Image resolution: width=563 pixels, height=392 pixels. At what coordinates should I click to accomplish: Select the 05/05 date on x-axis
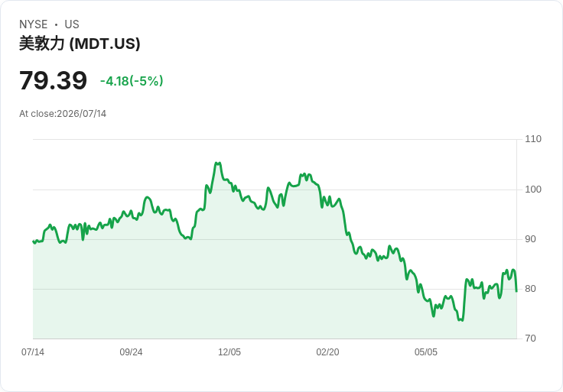[x=426, y=352]
